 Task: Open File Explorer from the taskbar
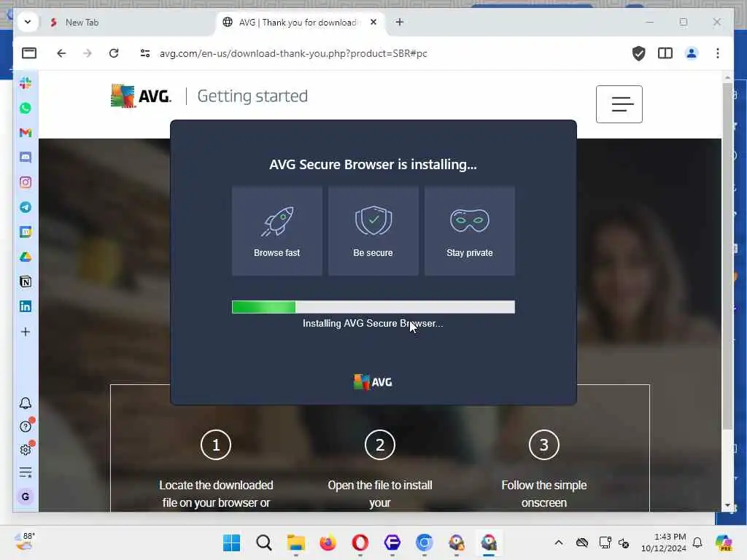coord(296,542)
